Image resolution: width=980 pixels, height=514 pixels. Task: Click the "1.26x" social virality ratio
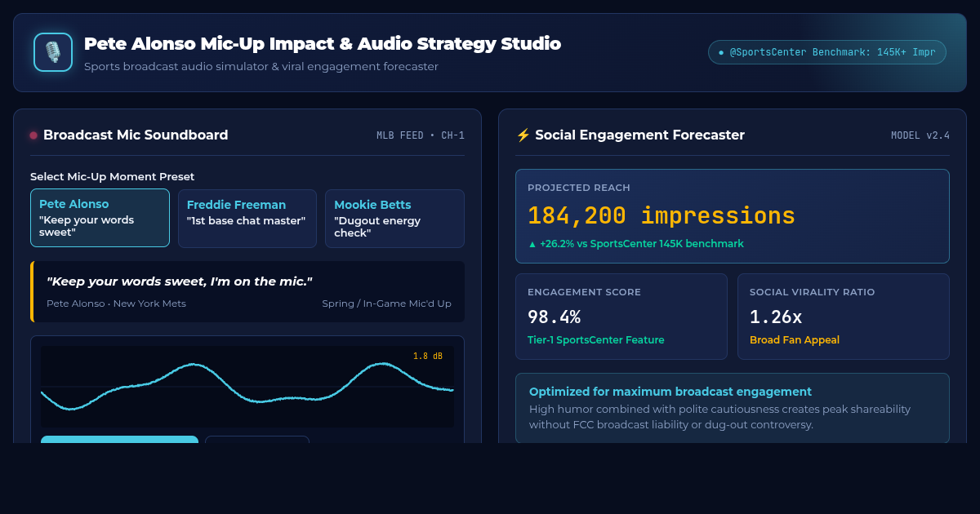click(776, 317)
